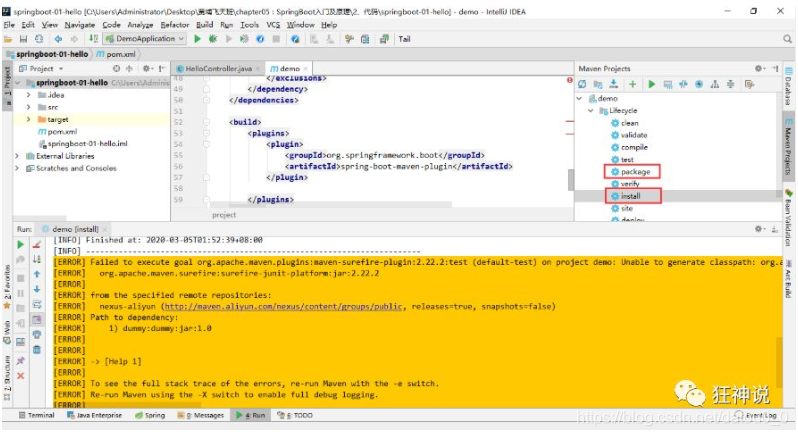Switch to the HelloController.java editor tab

point(218,68)
